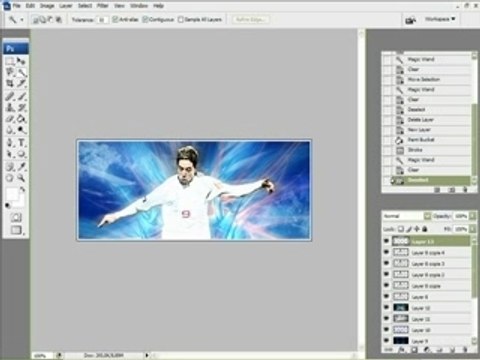Select the Zoom tool
This screenshot has width=480, height=360.
(x=21, y=178)
